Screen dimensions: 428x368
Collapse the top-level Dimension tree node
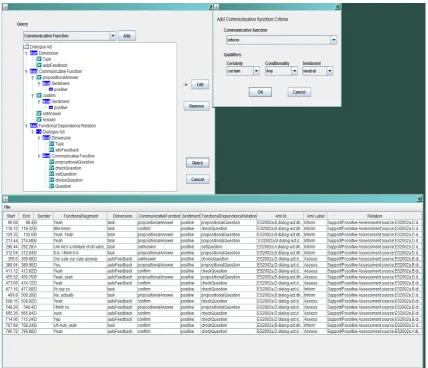point(26,53)
